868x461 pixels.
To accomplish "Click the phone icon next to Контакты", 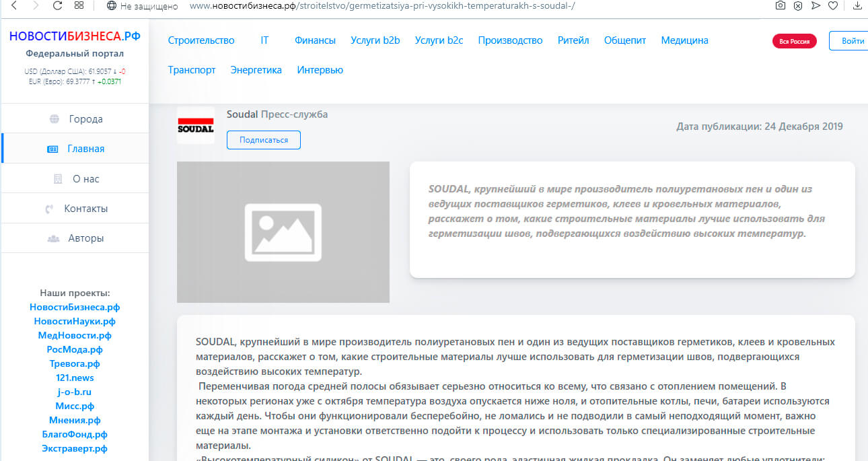I will click(x=49, y=209).
